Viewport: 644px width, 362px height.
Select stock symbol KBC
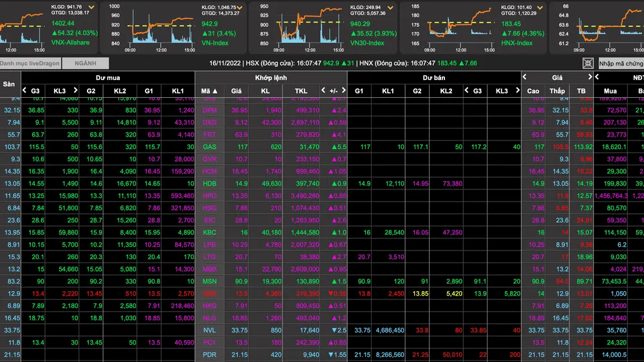[x=209, y=233]
